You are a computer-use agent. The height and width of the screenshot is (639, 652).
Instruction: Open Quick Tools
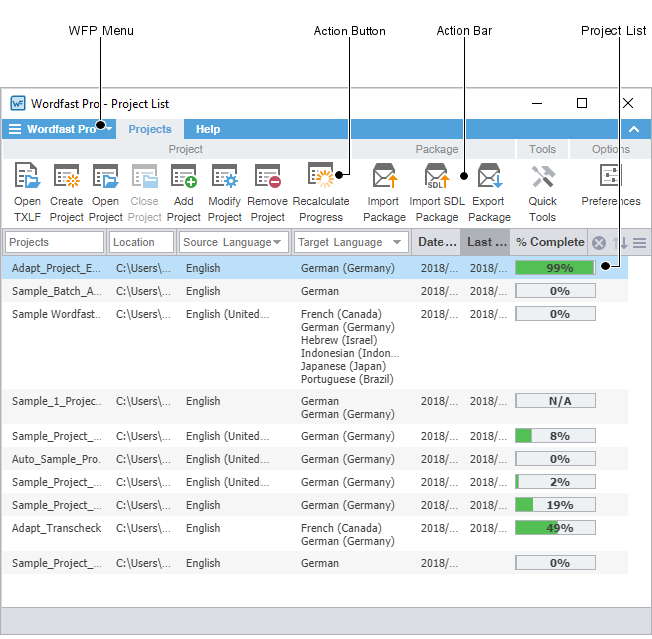(x=542, y=192)
